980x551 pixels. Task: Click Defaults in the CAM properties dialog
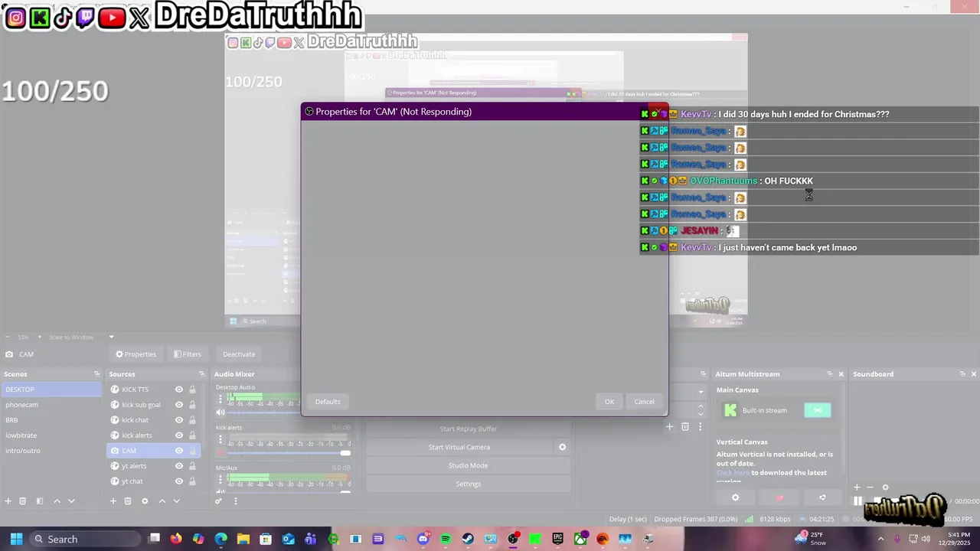point(328,402)
